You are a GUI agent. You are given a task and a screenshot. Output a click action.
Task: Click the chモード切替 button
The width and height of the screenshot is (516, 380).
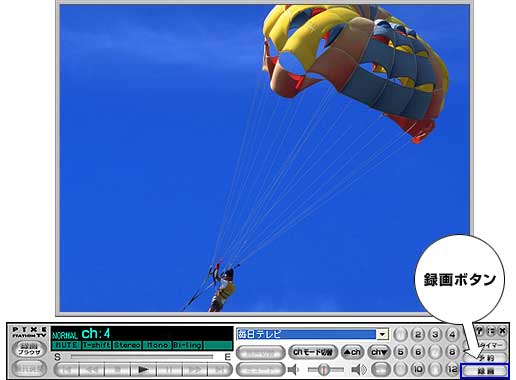(x=313, y=352)
